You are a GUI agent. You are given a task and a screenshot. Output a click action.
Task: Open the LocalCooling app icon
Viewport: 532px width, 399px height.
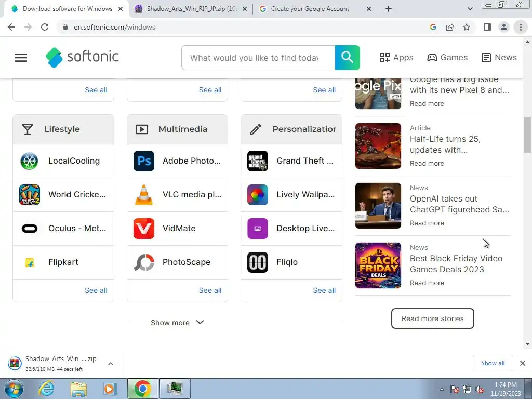pos(30,161)
